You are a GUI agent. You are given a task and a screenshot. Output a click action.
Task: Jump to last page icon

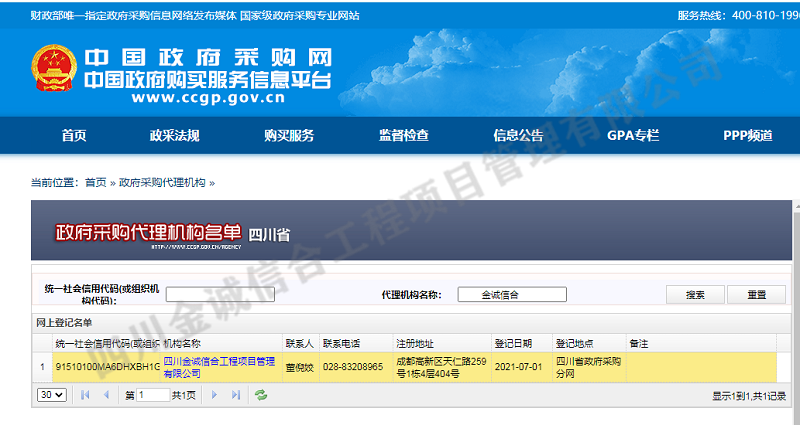click(x=236, y=395)
